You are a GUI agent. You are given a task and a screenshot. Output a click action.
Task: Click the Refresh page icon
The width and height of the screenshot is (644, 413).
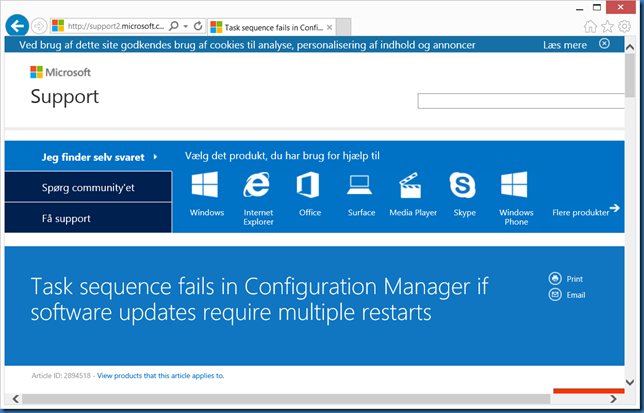point(198,25)
